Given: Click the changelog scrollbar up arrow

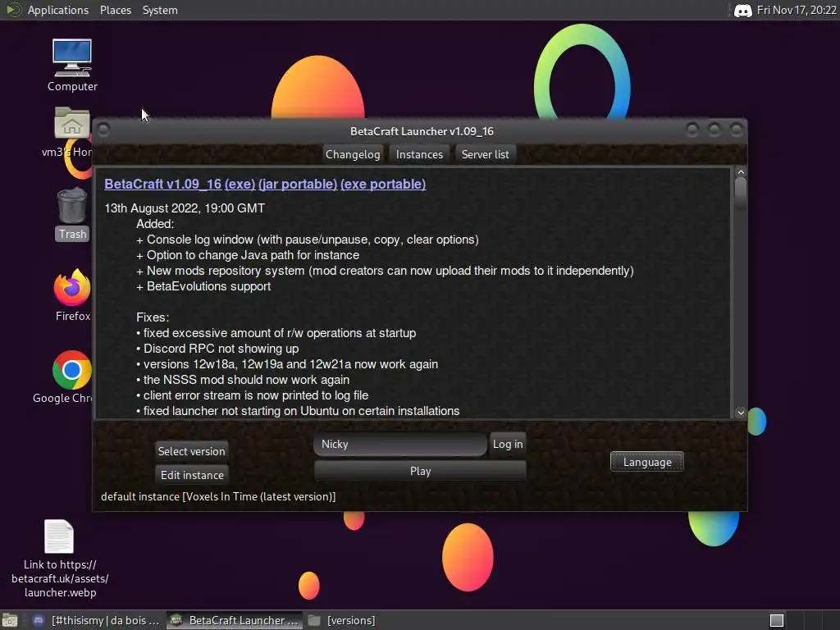Looking at the screenshot, I should 741,172.
